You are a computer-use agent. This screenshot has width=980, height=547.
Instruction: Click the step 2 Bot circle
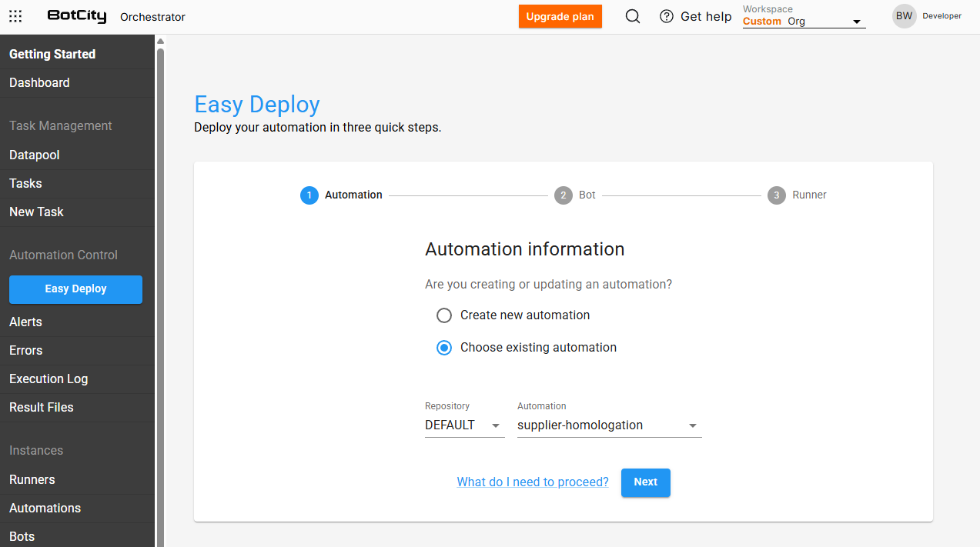tap(564, 195)
